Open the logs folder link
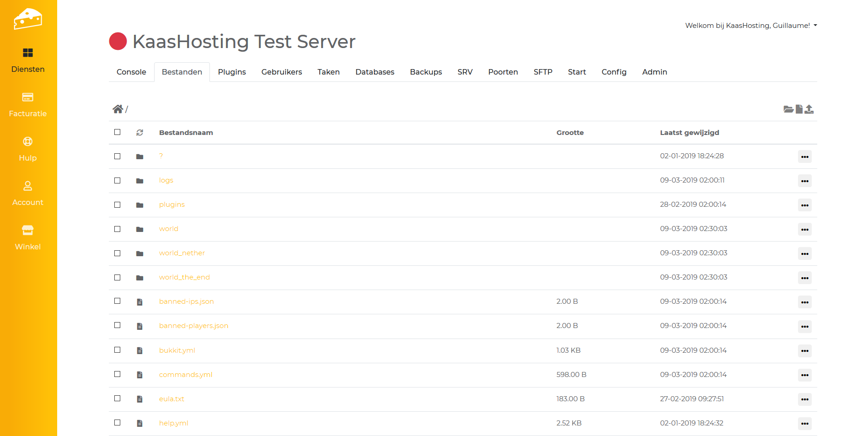Viewport: 868px width, 436px height. [166, 180]
